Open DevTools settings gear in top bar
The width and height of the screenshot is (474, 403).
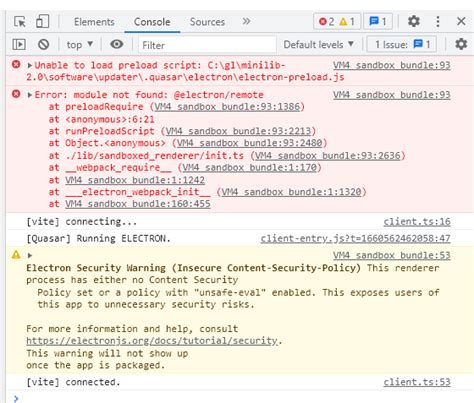[x=414, y=22]
